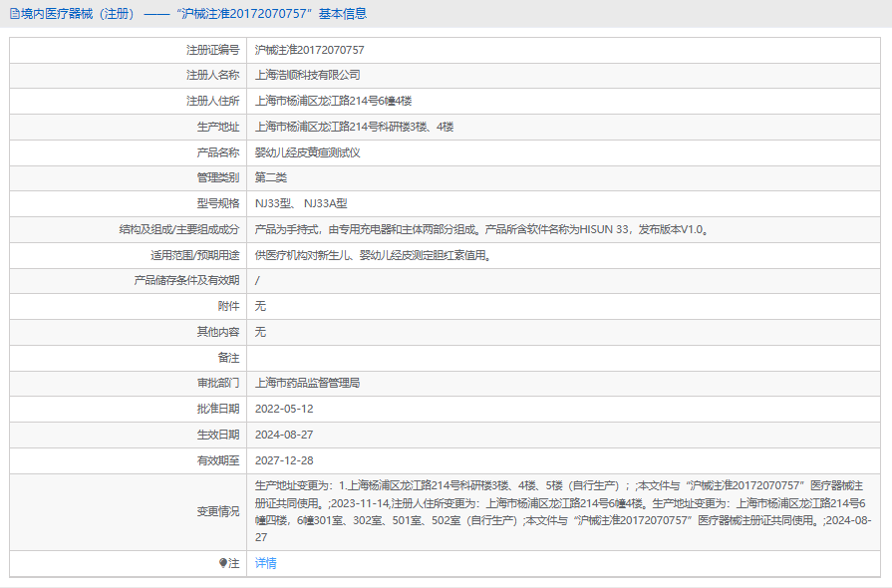Image resolution: width=892 pixels, height=588 pixels.
Task: Click the 备注 label
Action: (x=228, y=358)
